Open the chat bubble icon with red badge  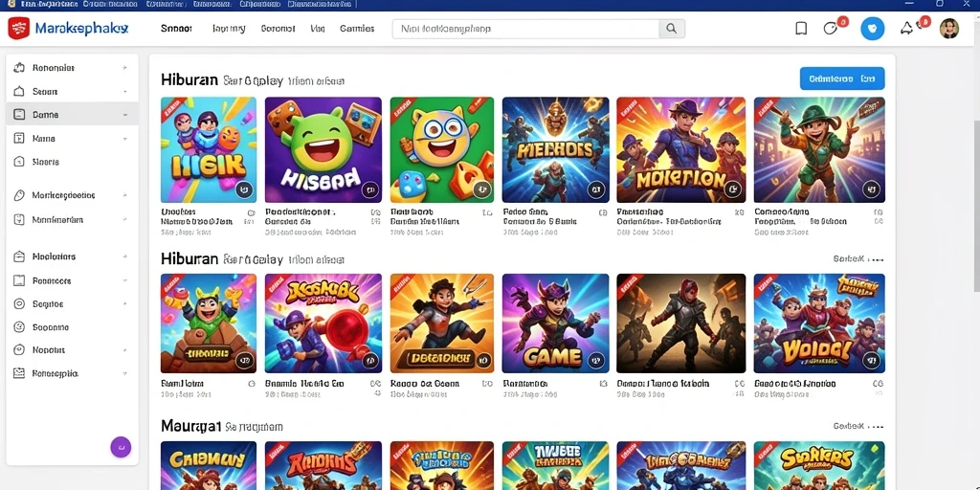pos(831,28)
